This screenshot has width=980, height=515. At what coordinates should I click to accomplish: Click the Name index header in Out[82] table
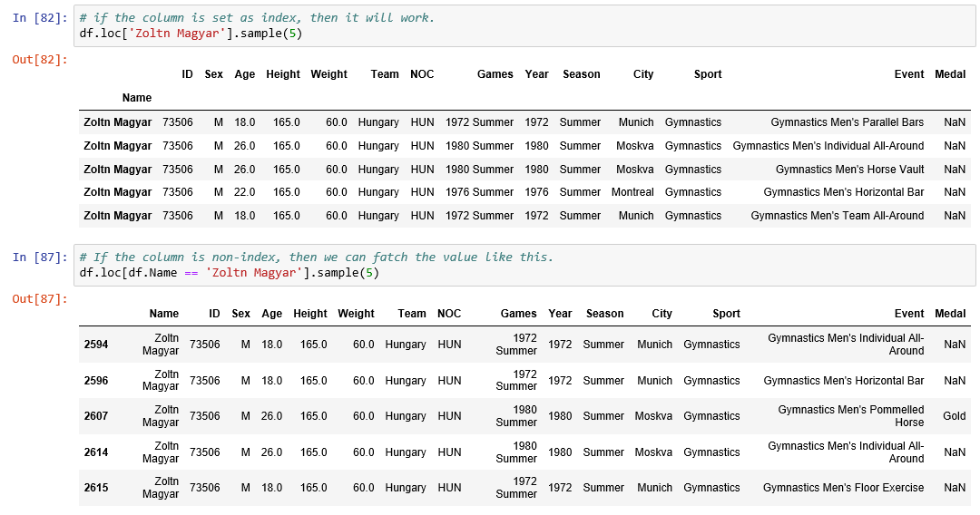[137, 98]
